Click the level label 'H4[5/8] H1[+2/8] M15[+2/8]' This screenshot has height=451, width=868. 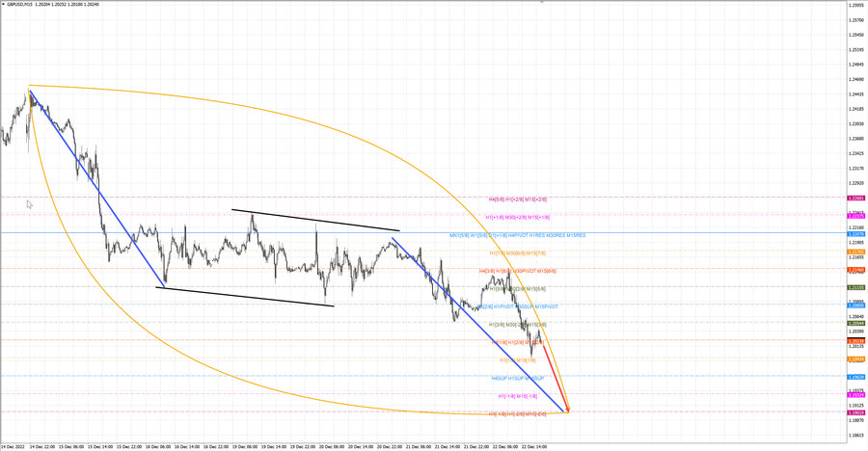tap(518, 199)
